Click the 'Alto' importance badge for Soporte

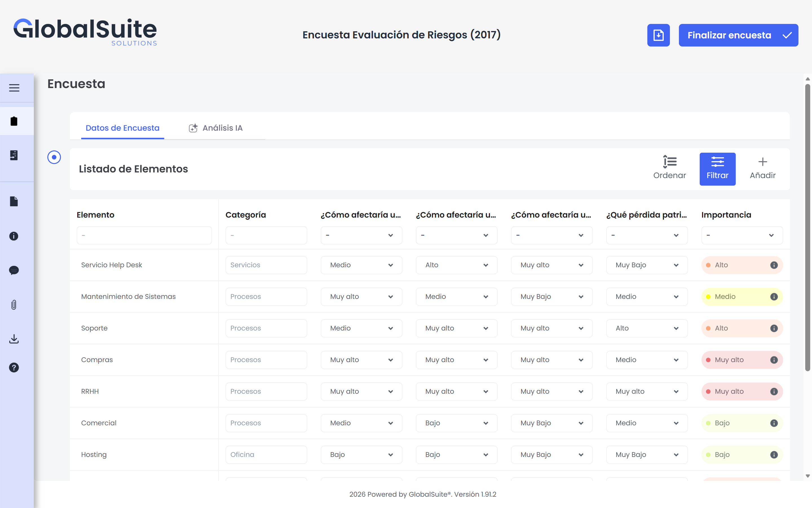(x=742, y=328)
